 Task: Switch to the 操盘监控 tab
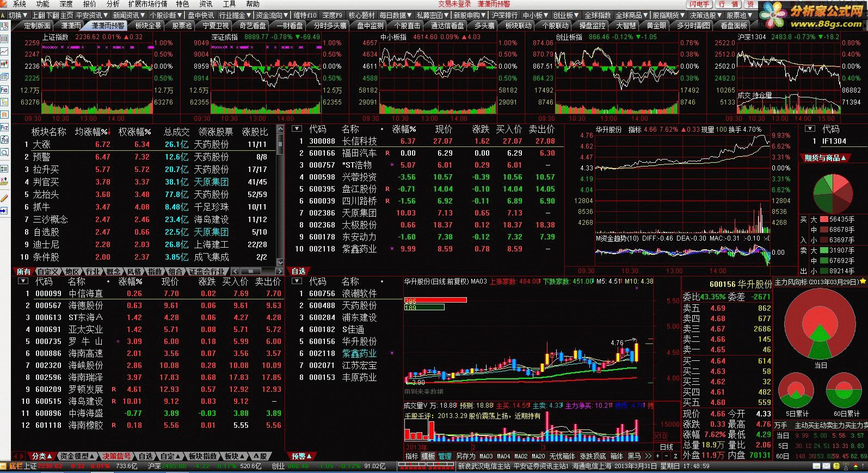tap(592, 26)
